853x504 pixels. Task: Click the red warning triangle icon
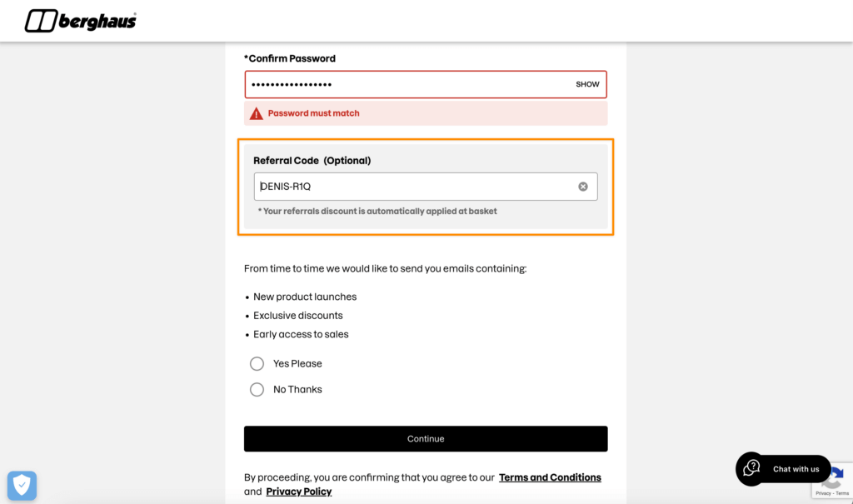pyautogui.click(x=257, y=114)
